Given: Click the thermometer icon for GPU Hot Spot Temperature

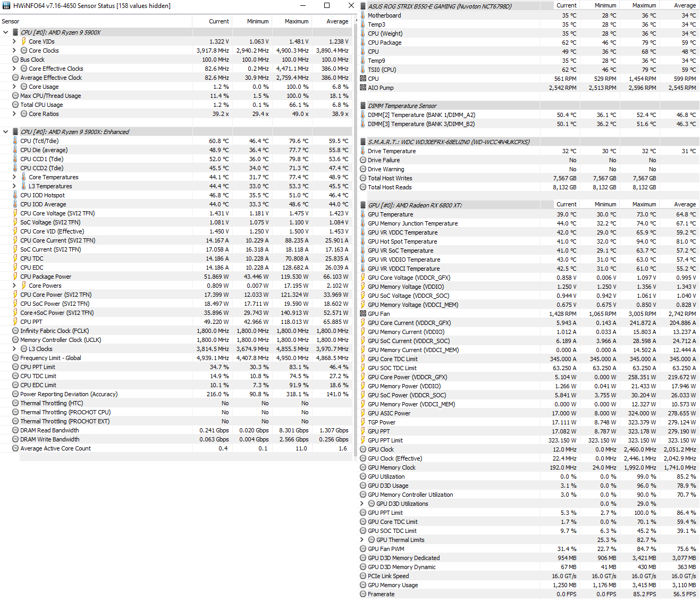Looking at the screenshot, I should [x=362, y=241].
